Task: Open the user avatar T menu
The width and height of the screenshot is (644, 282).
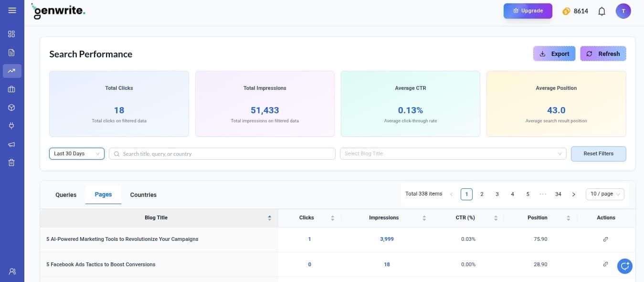Action: (x=623, y=11)
